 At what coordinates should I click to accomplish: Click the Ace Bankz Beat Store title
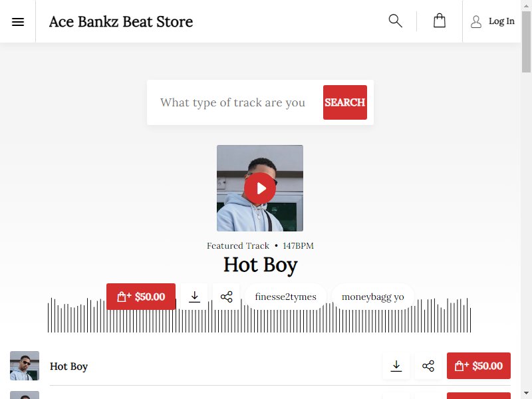121,22
